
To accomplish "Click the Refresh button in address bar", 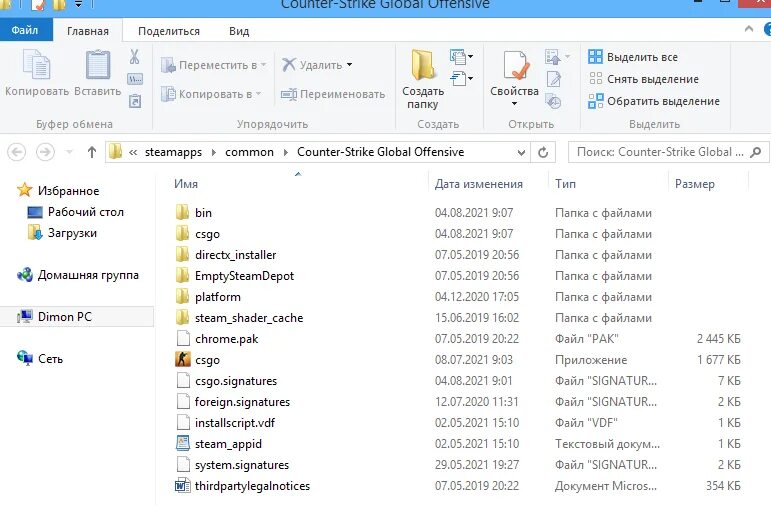I will coord(543,152).
